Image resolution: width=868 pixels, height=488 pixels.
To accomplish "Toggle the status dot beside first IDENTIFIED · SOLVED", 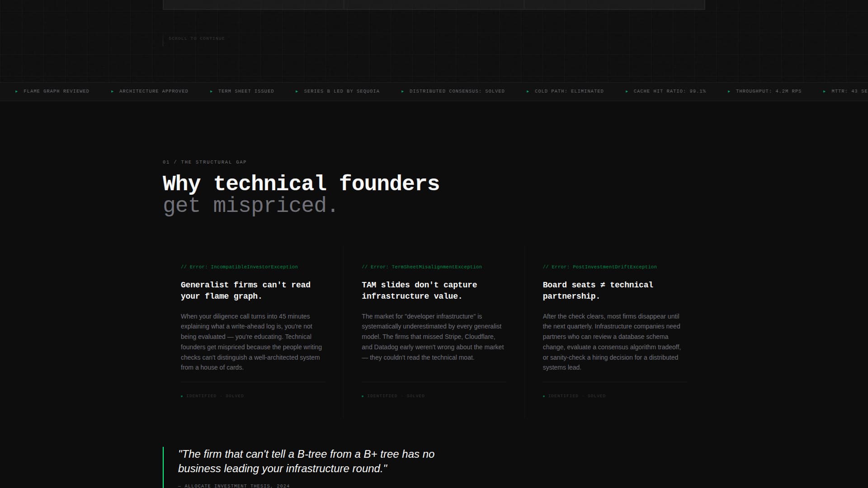I will point(182,395).
